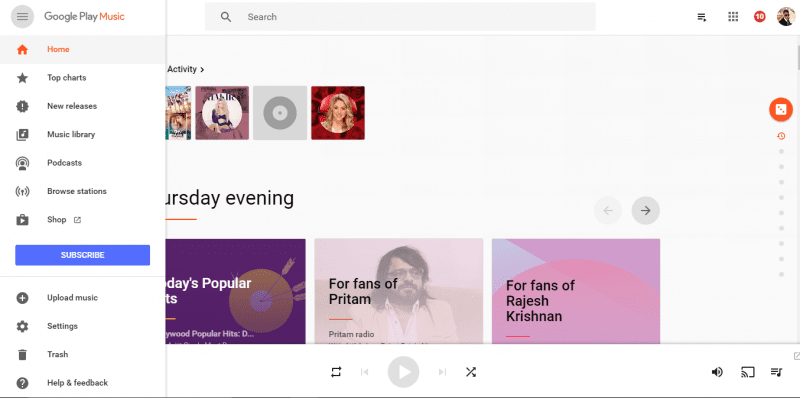Click the Shop bag icon

(22, 220)
